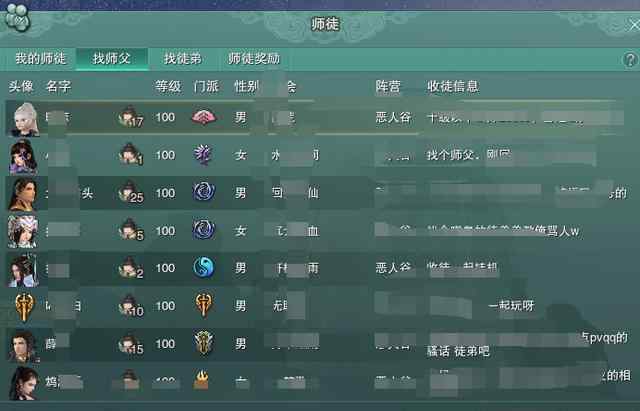
Task: Open the 找徒弟 tab
Action: (x=182, y=59)
